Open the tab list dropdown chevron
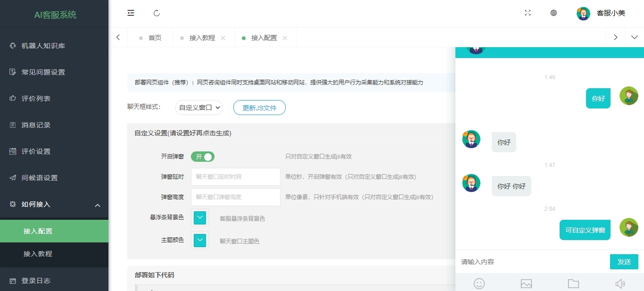This screenshot has width=644, height=291. tap(634, 37)
